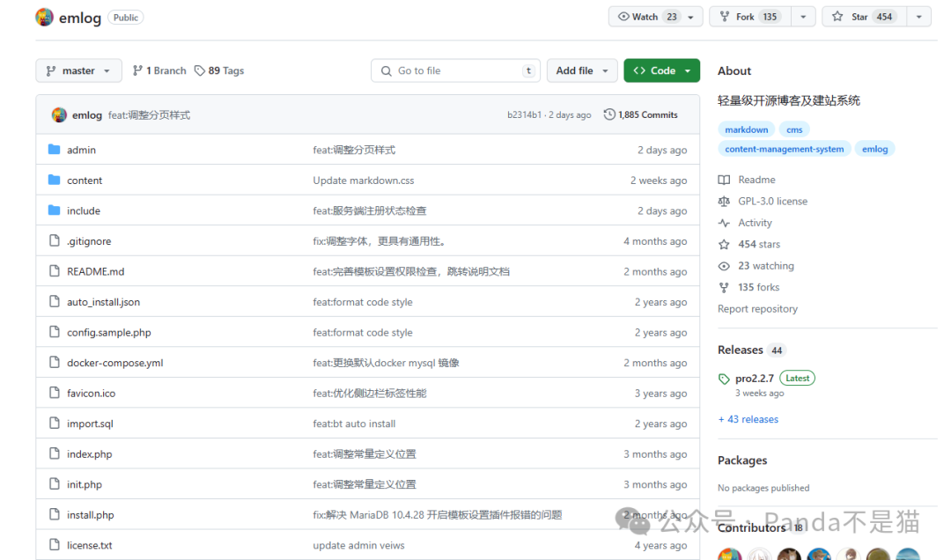The height and width of the screenshot is (560, 951).
Task: Click the release tag icon beside pro2.2.7
Action: pos(724,379)
